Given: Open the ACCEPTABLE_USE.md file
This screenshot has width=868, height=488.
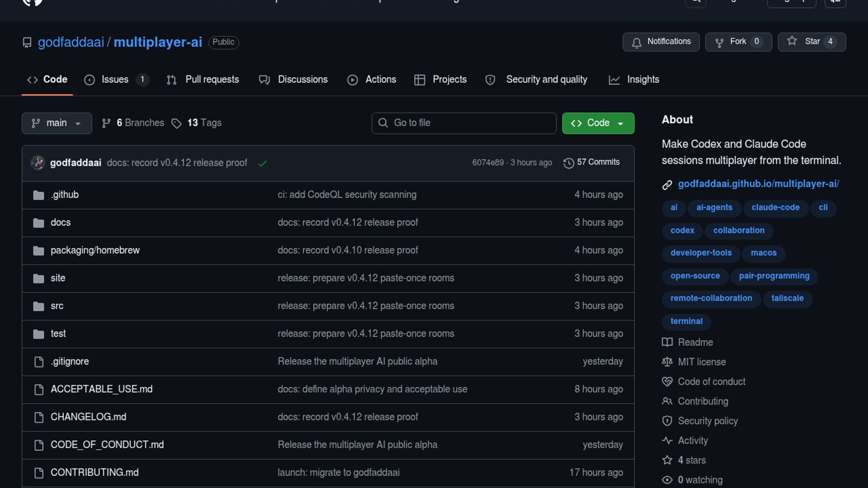Looking at the screenshot, I should 102,389.
